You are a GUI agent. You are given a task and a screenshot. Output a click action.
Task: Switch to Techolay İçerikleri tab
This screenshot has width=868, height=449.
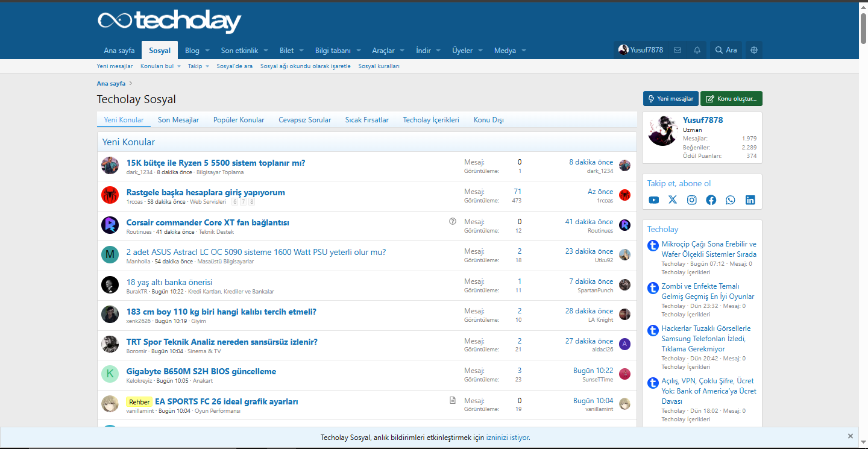pos(431,120)
